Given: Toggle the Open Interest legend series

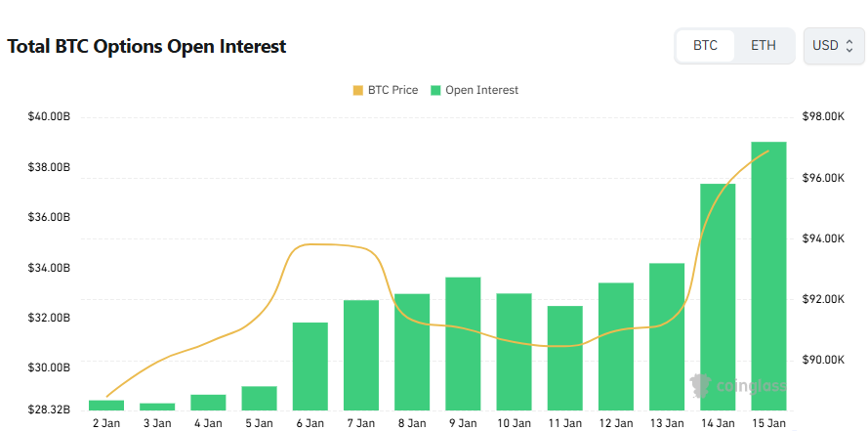Looking at the screenshot, I should coord(481,90).
